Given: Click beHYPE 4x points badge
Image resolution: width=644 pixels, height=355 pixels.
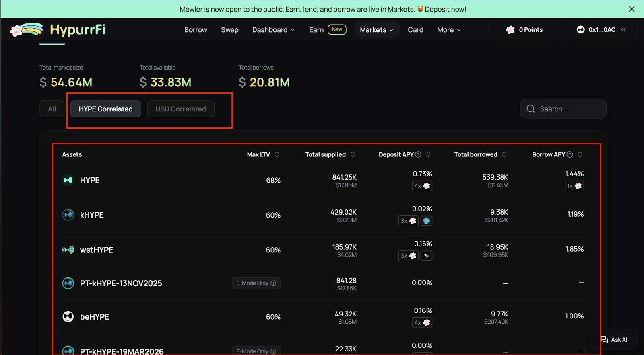Looking at the screenshot, I should [422, 322].
